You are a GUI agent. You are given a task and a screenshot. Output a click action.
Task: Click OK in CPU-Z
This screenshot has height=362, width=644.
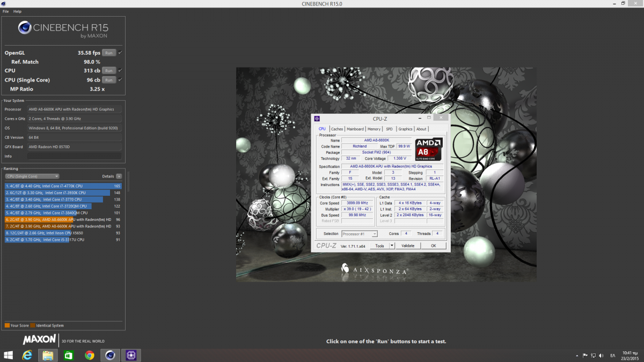[x=434, y=246]
